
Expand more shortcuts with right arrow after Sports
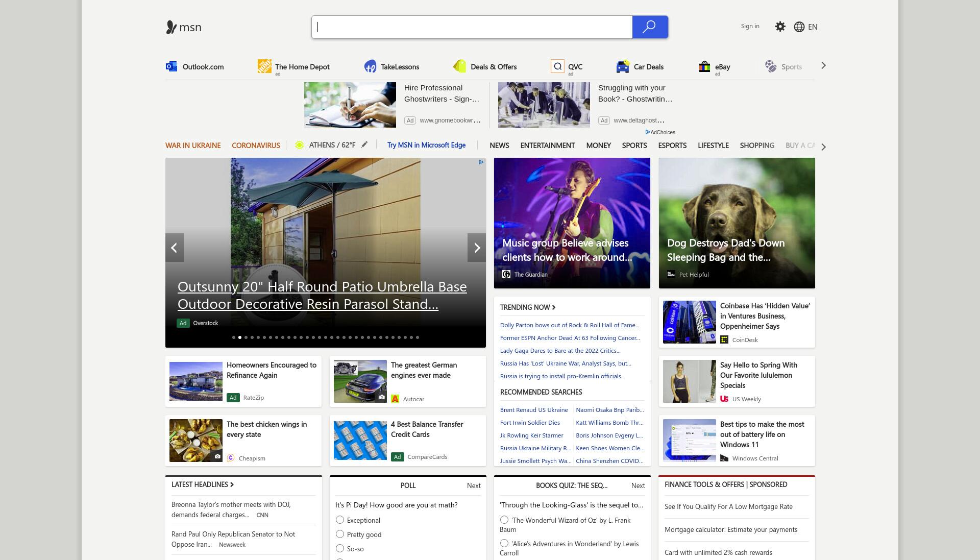point(823,65)
